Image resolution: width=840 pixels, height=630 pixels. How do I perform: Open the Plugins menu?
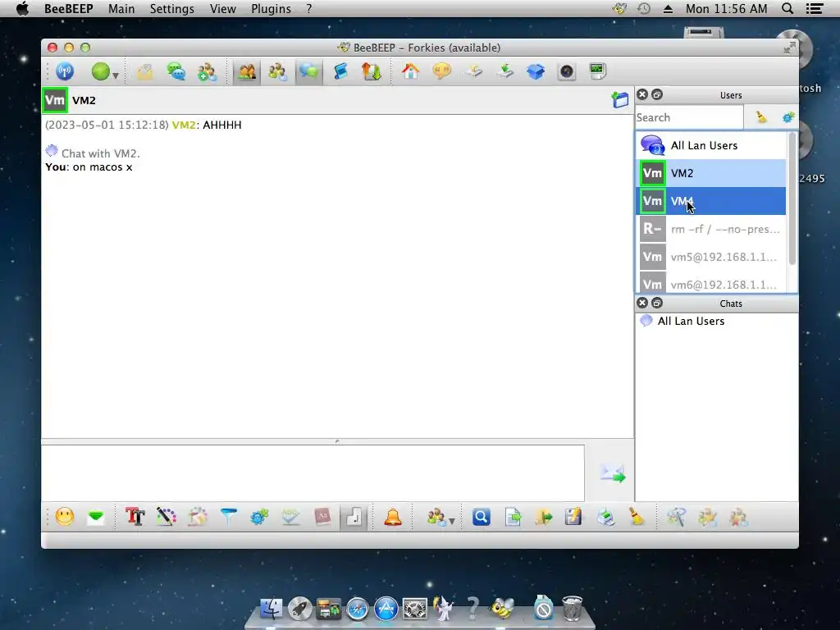(x=271, y=8)
